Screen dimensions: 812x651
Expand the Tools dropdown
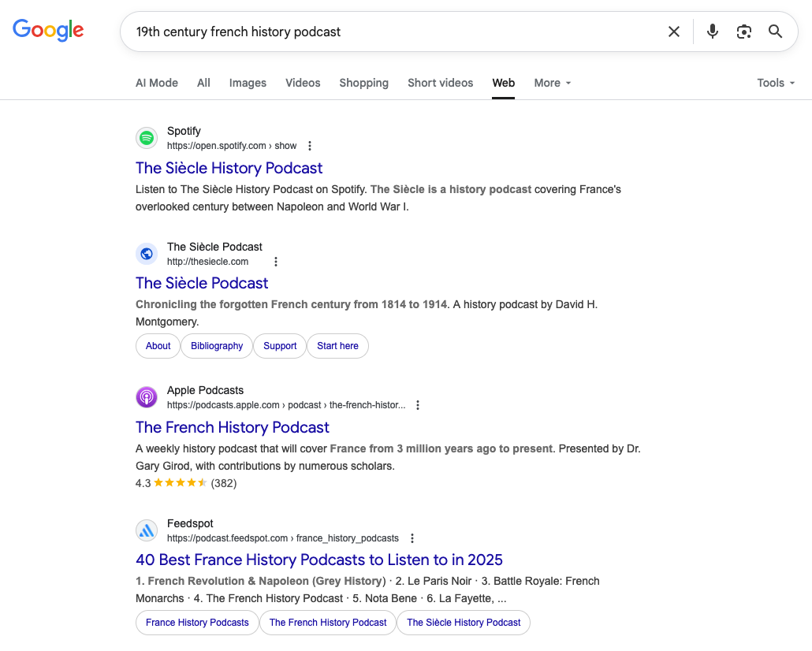(x=776, y=83)
